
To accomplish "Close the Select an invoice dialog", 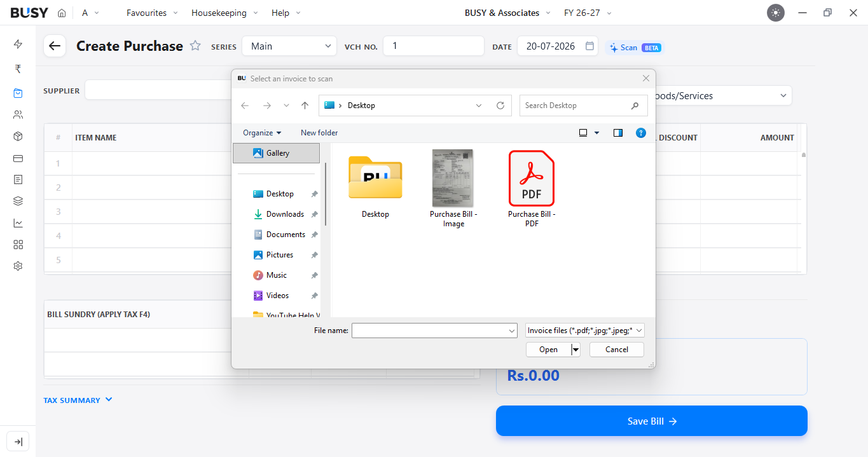I will click(646, 78).
